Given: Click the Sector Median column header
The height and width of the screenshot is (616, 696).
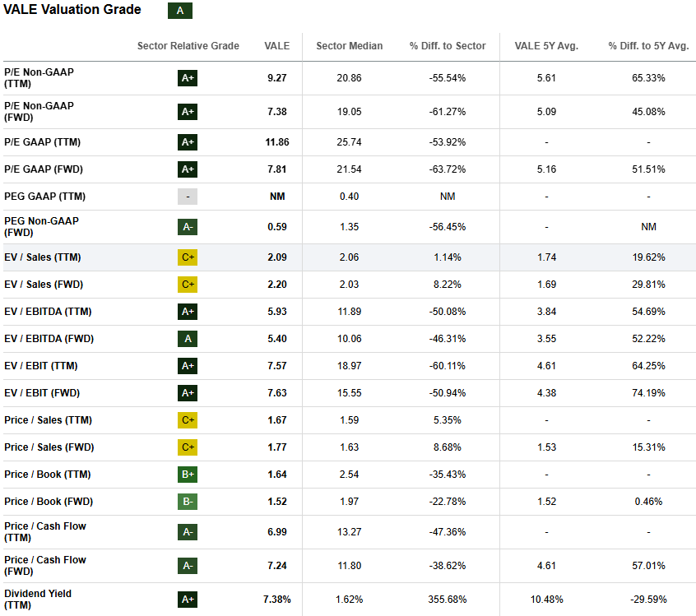Looking at the screenshot, I should coord(350,46).
